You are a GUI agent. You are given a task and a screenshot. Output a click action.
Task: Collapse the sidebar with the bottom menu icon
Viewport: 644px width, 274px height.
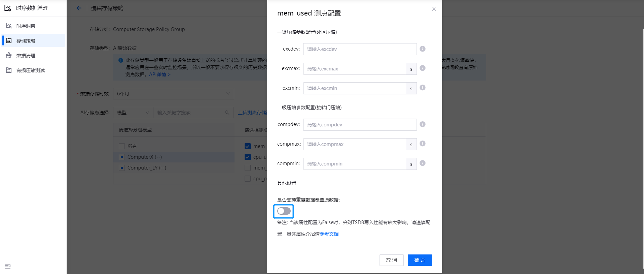[8, 266]
